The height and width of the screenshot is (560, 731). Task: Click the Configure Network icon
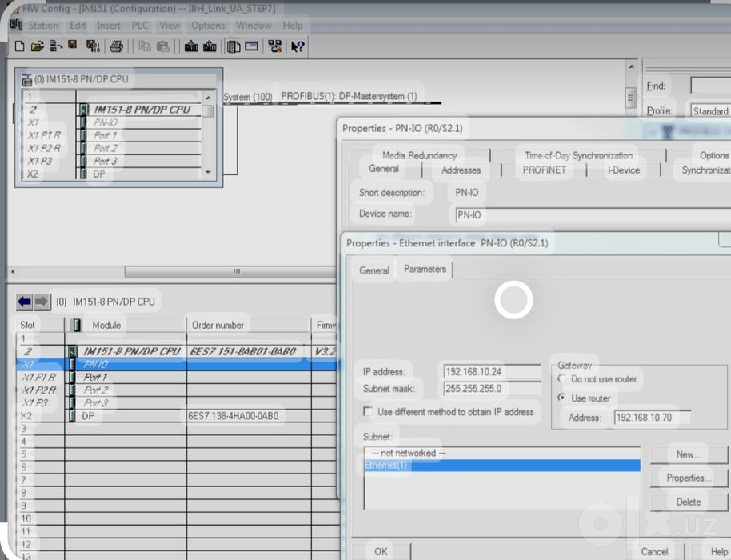[274, 46]
